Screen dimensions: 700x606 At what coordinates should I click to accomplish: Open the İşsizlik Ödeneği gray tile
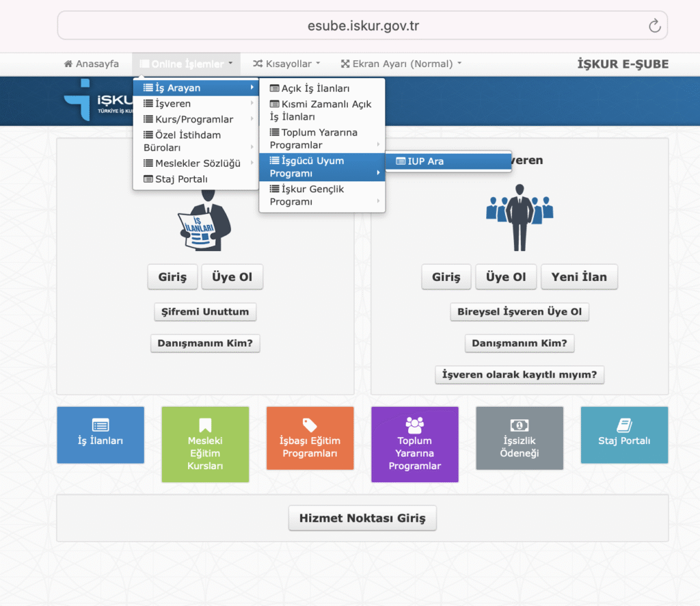click(520, 438)
